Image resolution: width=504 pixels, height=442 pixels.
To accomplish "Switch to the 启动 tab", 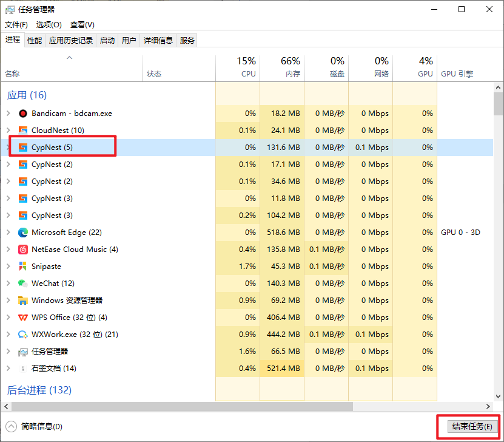I will 107,41.
